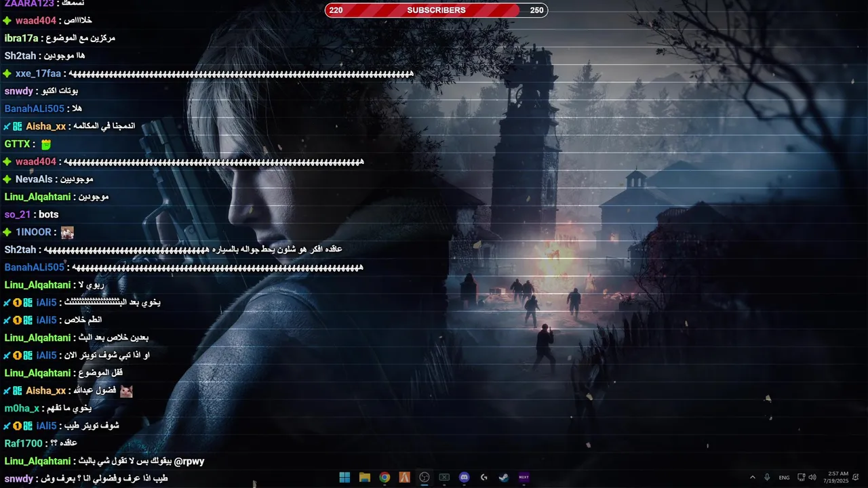Screen dimensions: 868x488
Task: Click the emote in 1INOOR's message
Action: [67, 232]
